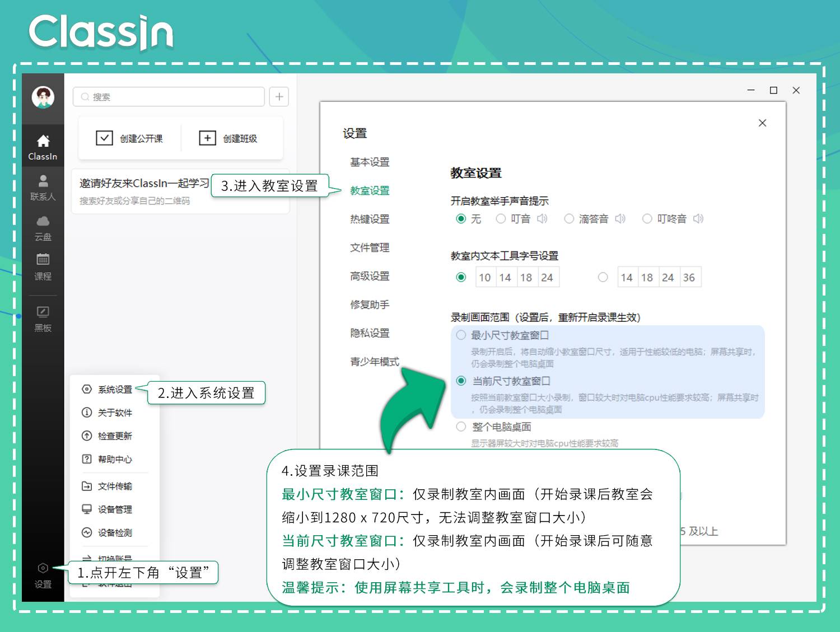Choose 检查更新 in the popup menu
Viewport: 840px width, 632px height.
click(x=107, y=436)
